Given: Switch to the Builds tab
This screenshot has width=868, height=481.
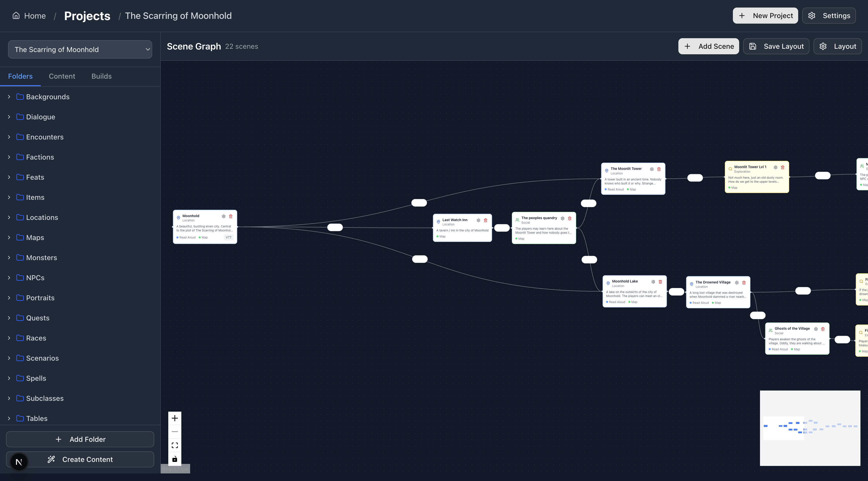Looking at the screenshot, I should [x=101, y=76].
